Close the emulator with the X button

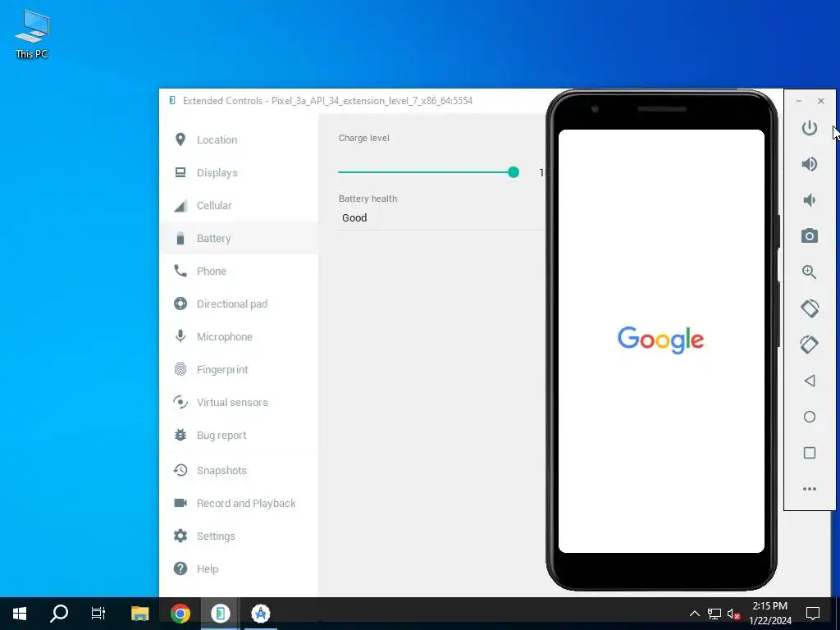[x=820, y=101]
